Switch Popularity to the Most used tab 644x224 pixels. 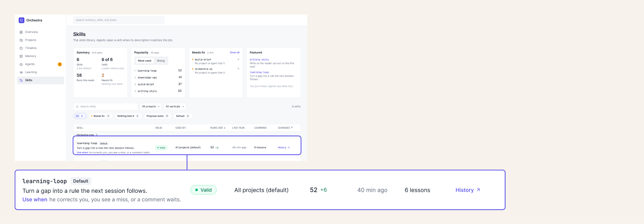pos(144,61)
